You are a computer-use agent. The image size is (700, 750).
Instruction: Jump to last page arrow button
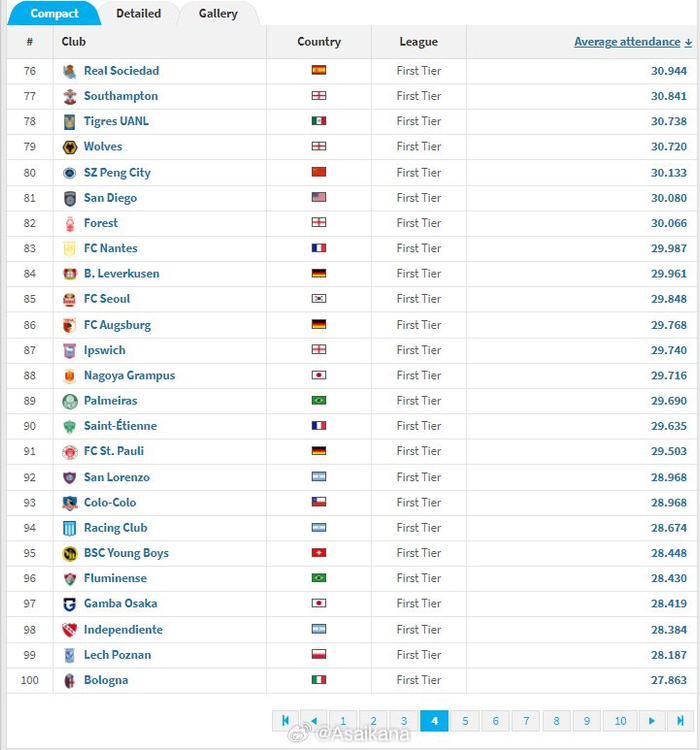[681, 721]
